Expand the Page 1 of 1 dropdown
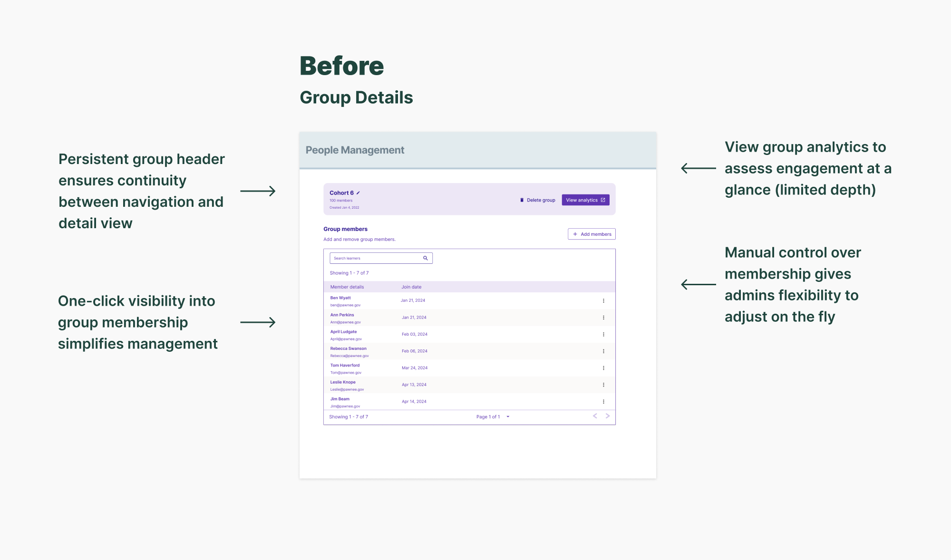This screenshot has width=951, height=560. [508, 417]
